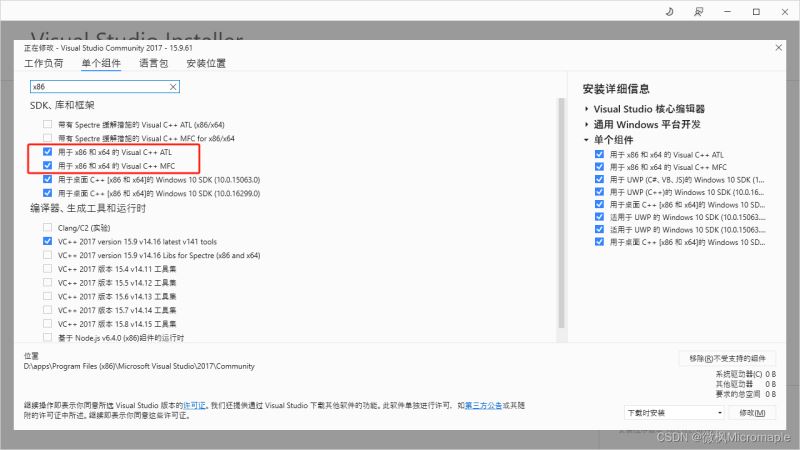The width and height of the screenshot is (800, 450).
Task: Open the install-while-downloading dropdown
Action: click(x=674, y=412)
